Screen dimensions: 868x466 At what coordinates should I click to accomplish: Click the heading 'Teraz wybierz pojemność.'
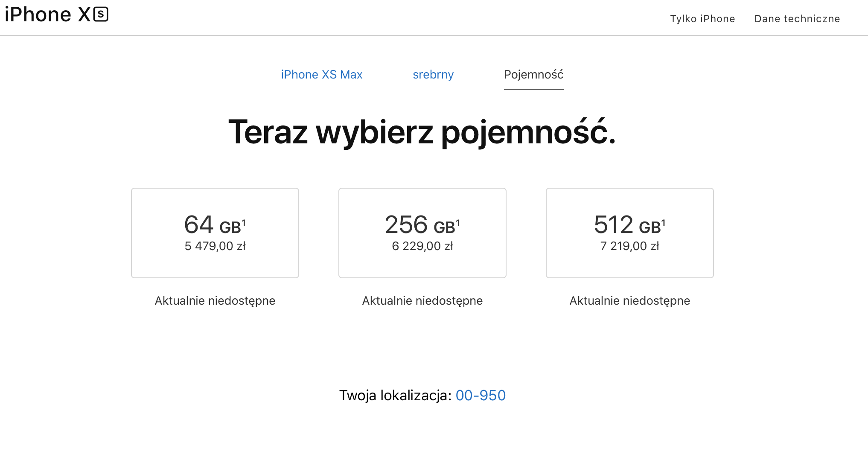[422, 132]
